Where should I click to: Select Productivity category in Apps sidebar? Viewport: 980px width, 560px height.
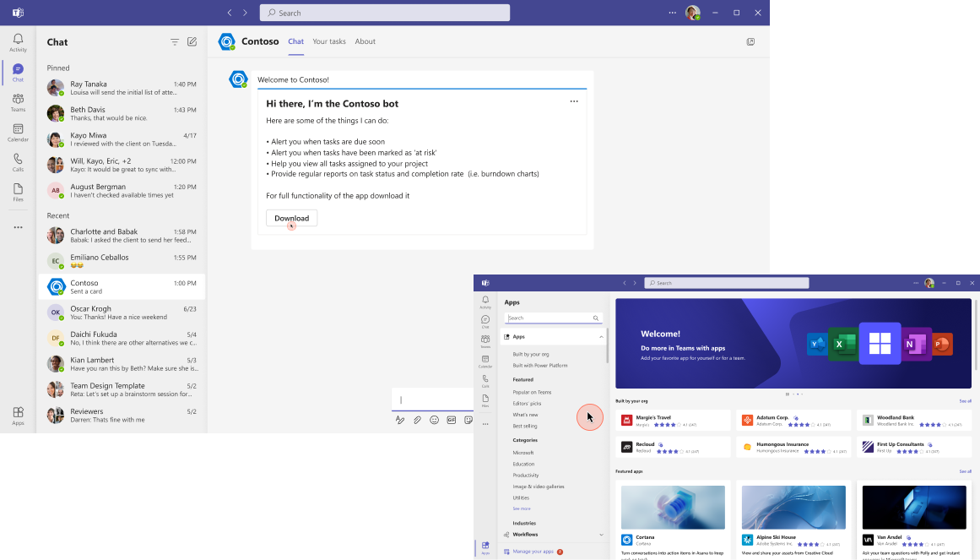tap(526, 476)
